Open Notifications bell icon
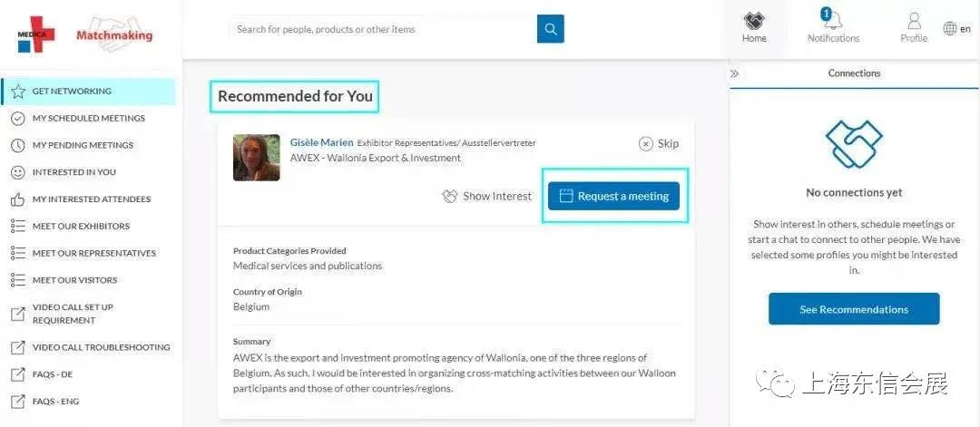The height and width of the screenshot is (427, 980). coord(833,21)
